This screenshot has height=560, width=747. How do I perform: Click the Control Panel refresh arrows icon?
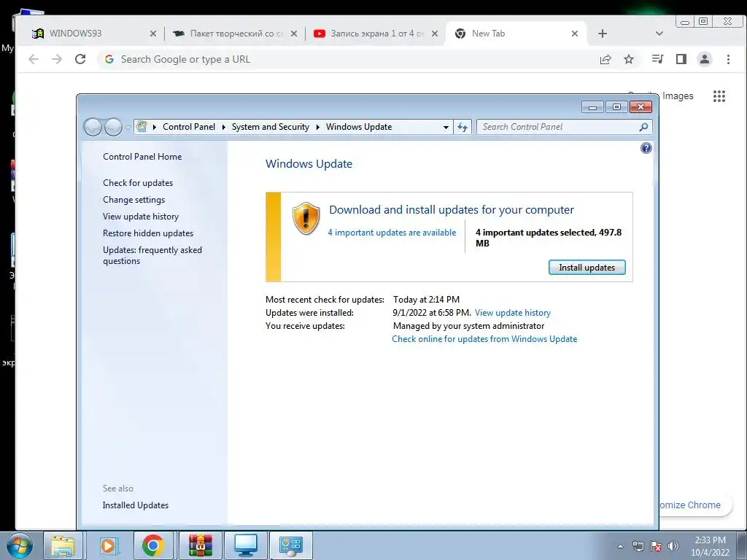pyautogui.click(x=462, y=127)
